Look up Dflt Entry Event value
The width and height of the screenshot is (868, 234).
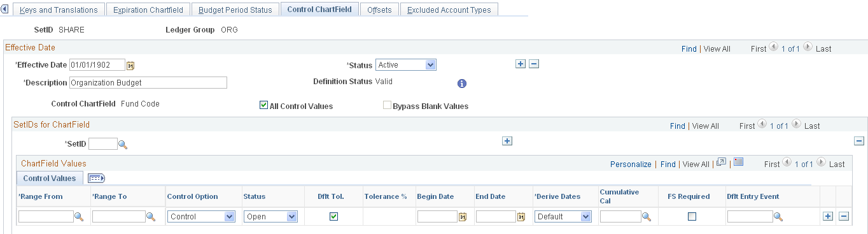point(778,217)
